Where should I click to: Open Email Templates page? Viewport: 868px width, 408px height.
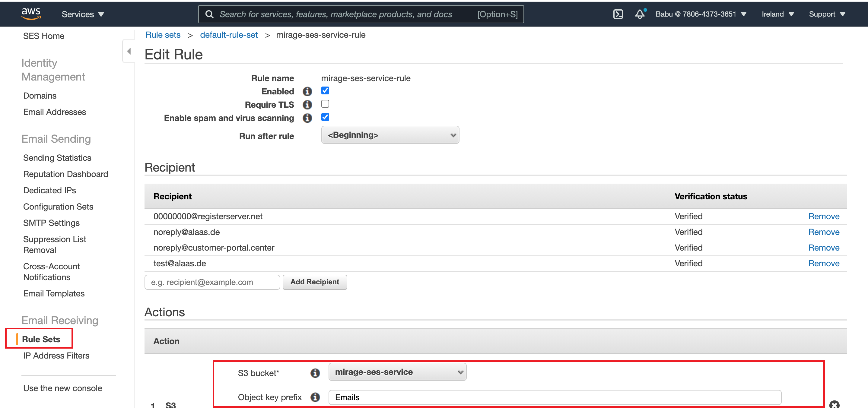tap(54, 293)
